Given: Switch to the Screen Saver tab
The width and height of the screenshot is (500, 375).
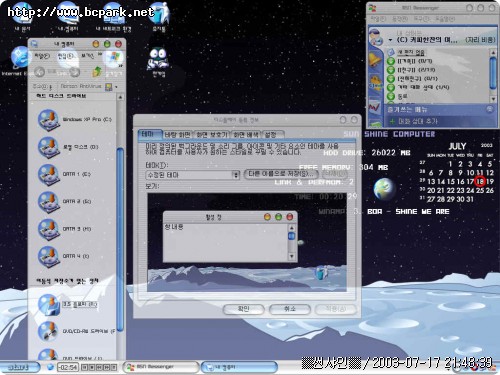Looking at the screenshot, I should (x=212, y=135).
